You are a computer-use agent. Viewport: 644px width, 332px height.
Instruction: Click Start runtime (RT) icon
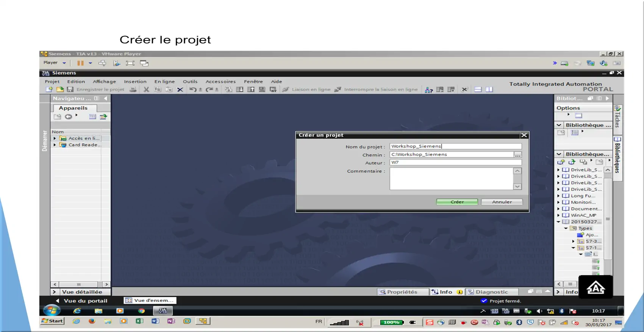click(x=273, y=89)
